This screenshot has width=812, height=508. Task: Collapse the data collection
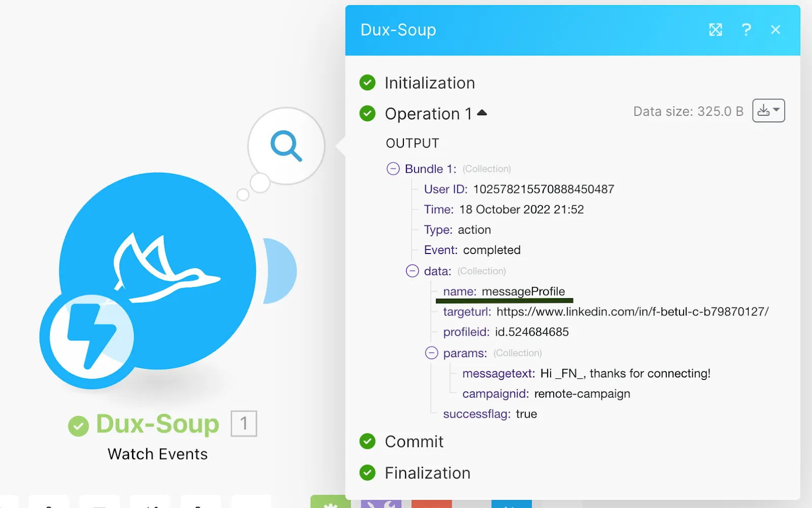click(413, 271)
